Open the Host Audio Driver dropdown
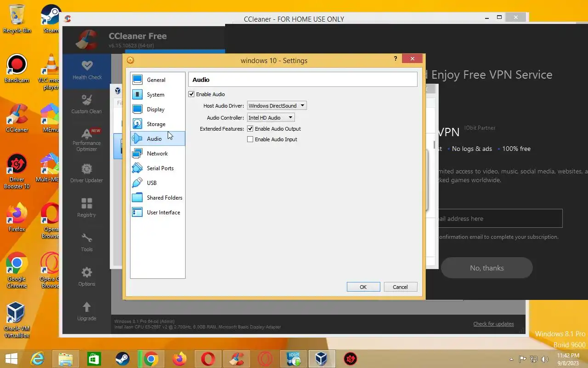The image size is (588, 368). pos(277,106)
